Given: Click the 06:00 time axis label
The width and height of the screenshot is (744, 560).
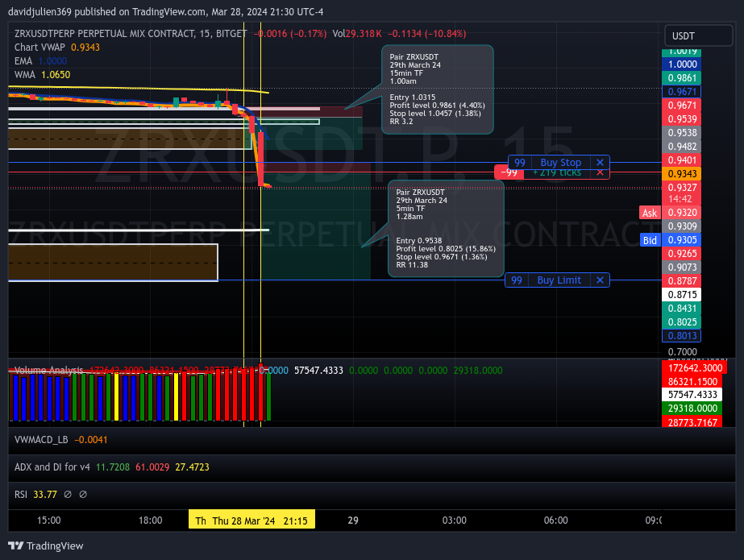Looking at the screenshot, I should [x=555, y=521].
